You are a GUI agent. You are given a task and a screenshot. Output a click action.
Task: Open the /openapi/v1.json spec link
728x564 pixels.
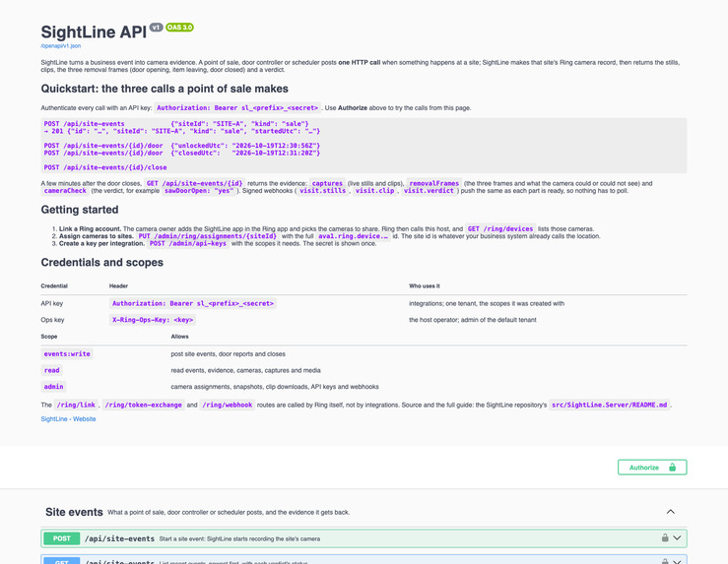pos(61,46)
